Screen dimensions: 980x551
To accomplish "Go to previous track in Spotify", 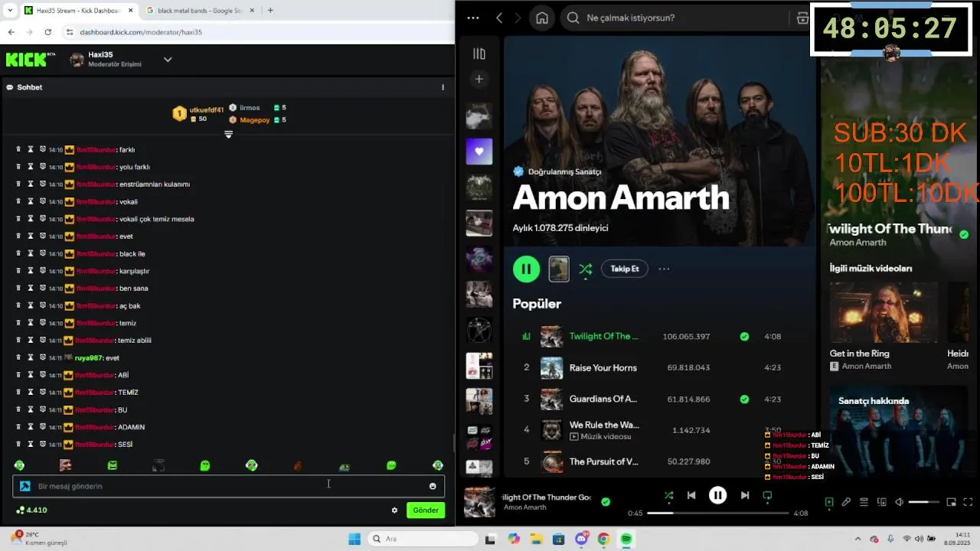I will coord(691,495).
